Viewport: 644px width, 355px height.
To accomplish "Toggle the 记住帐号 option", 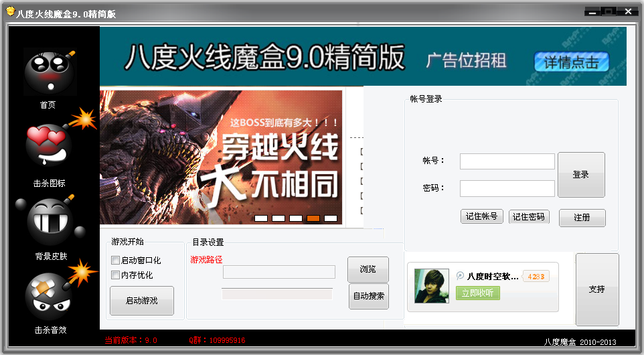I will [x=482, y=216].
